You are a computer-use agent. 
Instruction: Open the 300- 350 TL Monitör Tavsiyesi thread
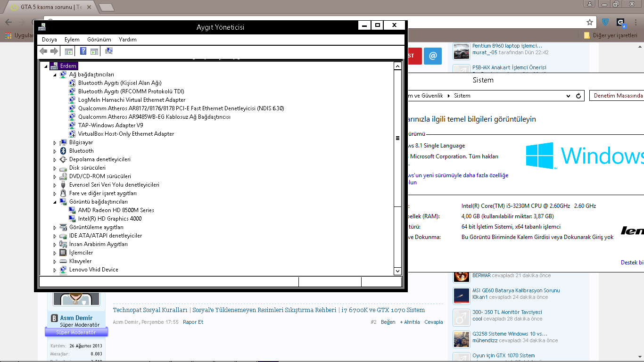(x=507, y=312)
